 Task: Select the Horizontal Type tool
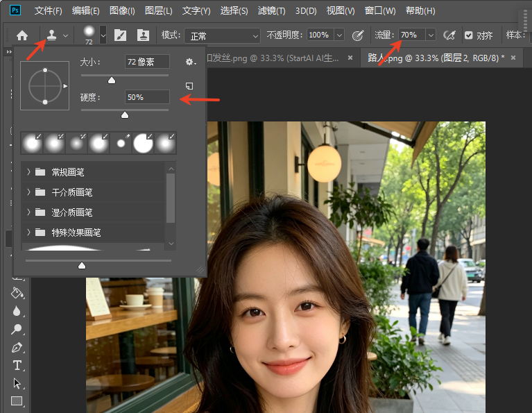click(x=17, y=365)
